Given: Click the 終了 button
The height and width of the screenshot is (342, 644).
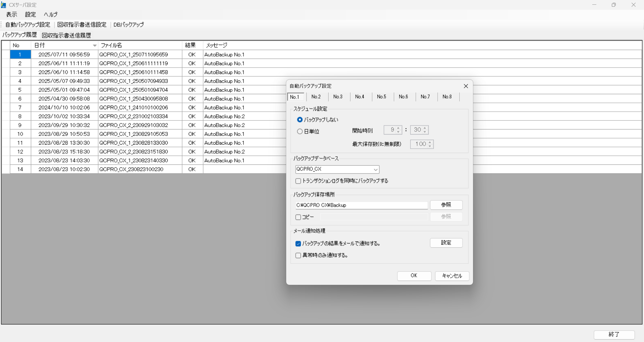Looking at the screenshot, I should (x=614, y=334).
